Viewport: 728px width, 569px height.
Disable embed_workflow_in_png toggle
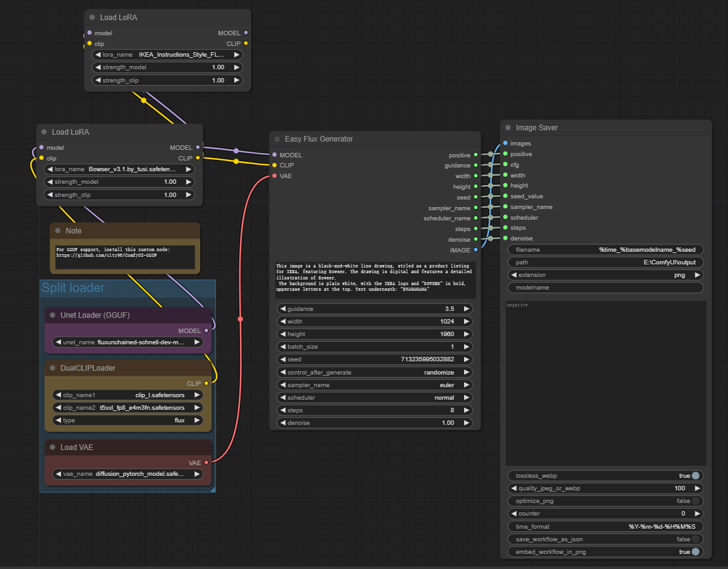[695, 552]
